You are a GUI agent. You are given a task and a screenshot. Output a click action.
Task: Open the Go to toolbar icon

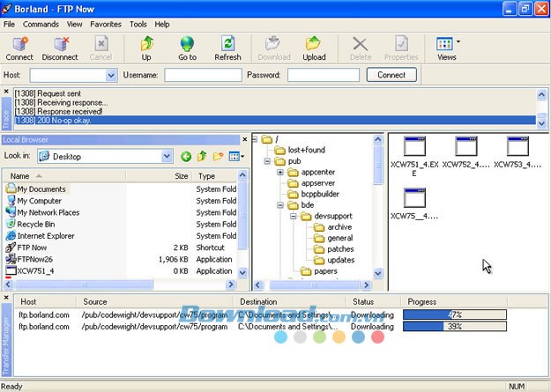point(187,47)
